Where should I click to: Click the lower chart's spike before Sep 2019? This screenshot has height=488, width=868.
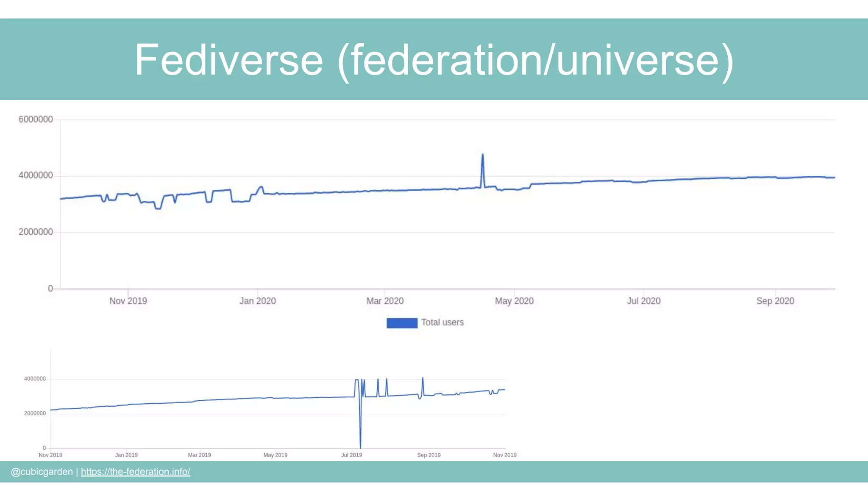click(423, 379)
